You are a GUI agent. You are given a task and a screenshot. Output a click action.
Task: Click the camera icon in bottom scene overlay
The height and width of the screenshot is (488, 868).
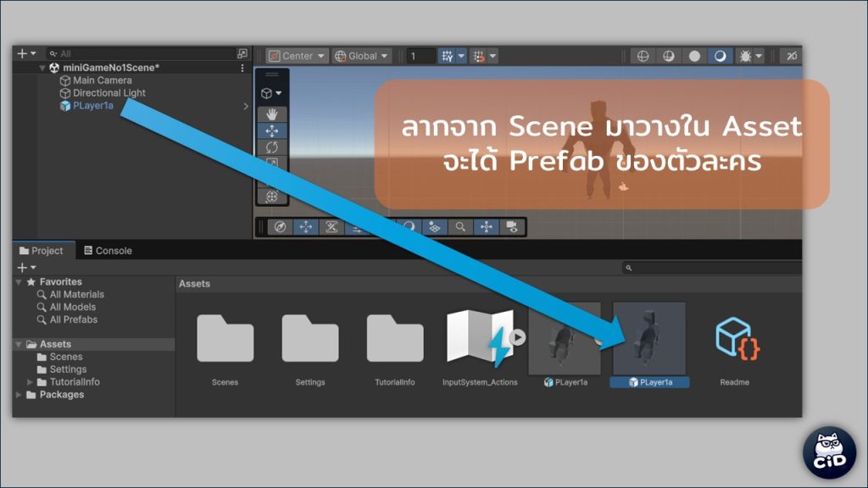click(x=512, y=227)
